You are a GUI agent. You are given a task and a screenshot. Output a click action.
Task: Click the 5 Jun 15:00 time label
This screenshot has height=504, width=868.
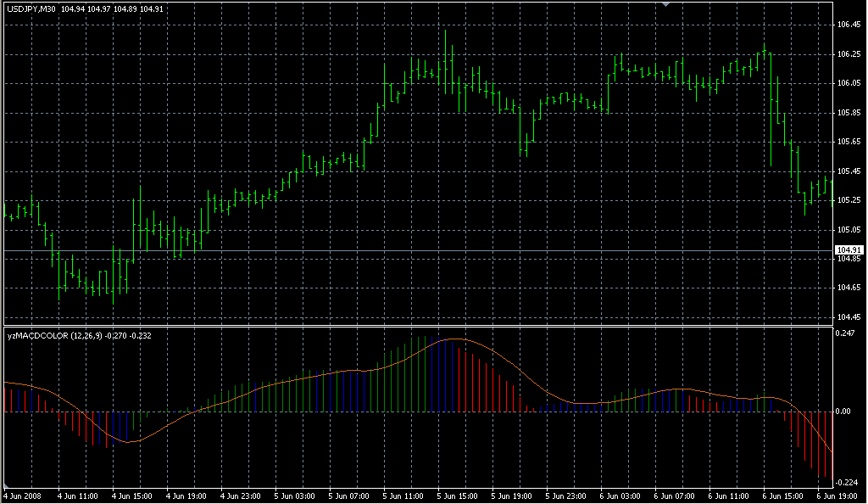[456, 496]
